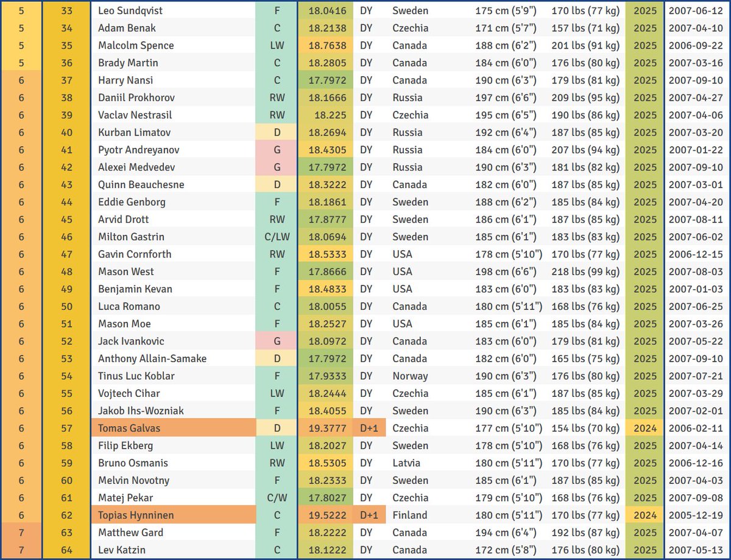Select the Harry Nansi cell
Viewport: 731px width, 560px height.
[173, 80]
